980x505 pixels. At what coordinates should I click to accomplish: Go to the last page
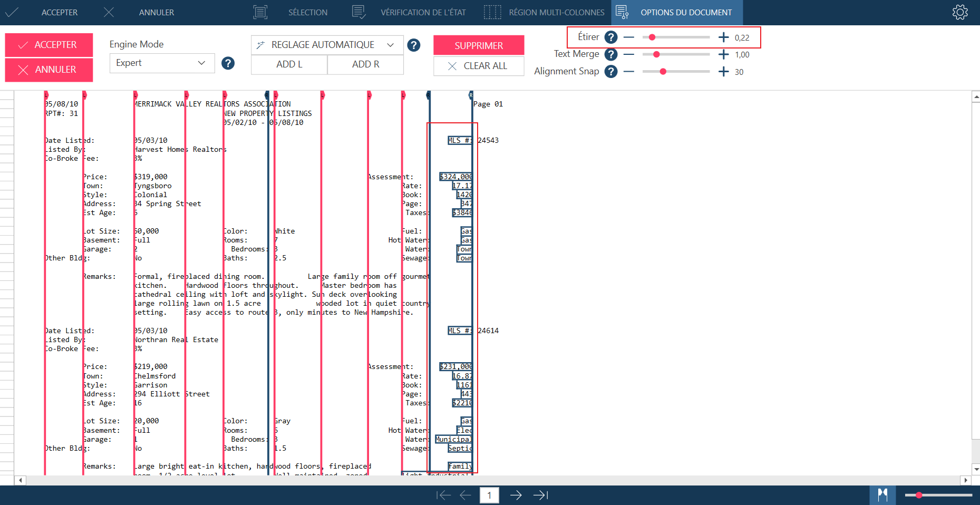click(x=541, y=495)
